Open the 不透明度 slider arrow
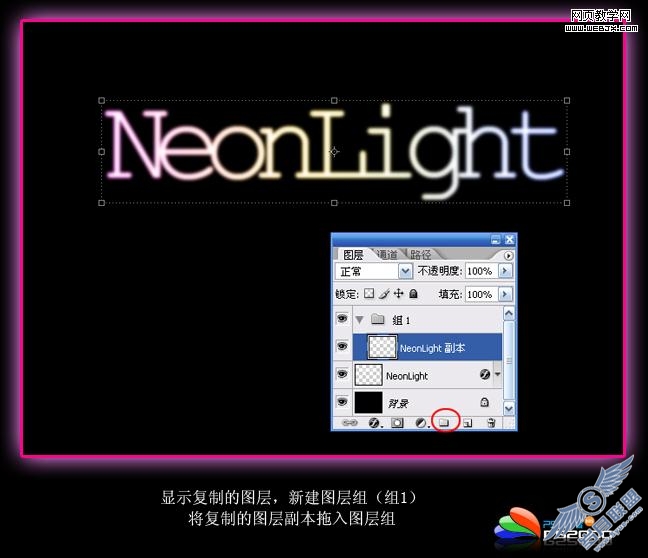 point(505,271)
